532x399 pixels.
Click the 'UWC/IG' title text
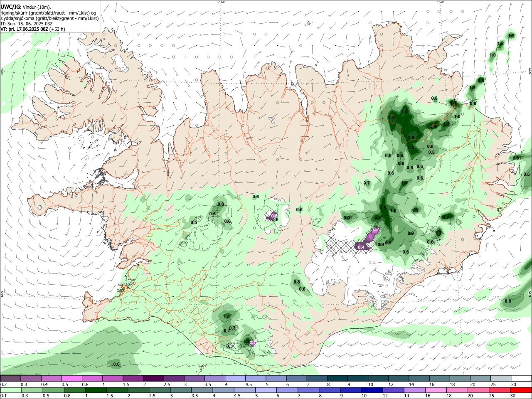pyautogui.click(x=10, y=7)
